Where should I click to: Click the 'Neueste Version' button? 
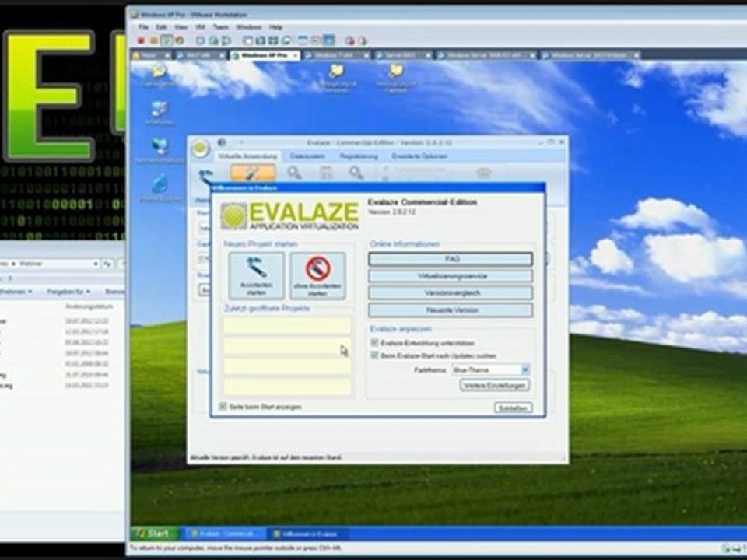click(x=451, y=310)
